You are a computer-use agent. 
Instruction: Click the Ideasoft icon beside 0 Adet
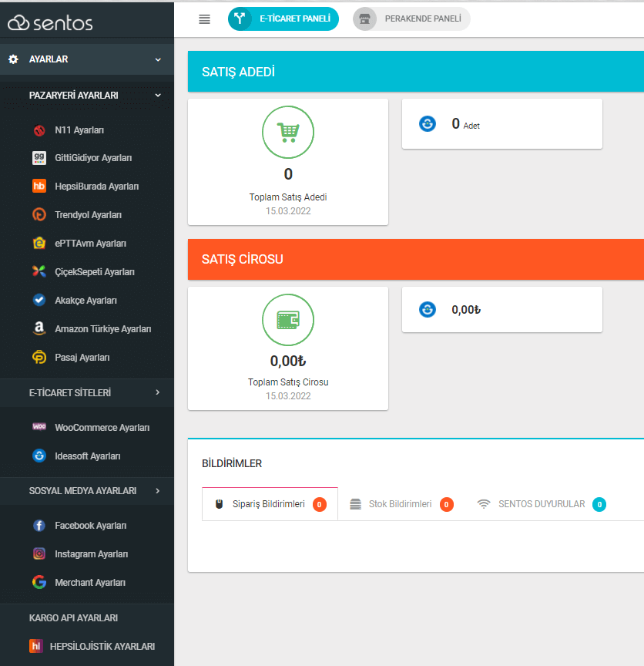click(x=428, y=123)
